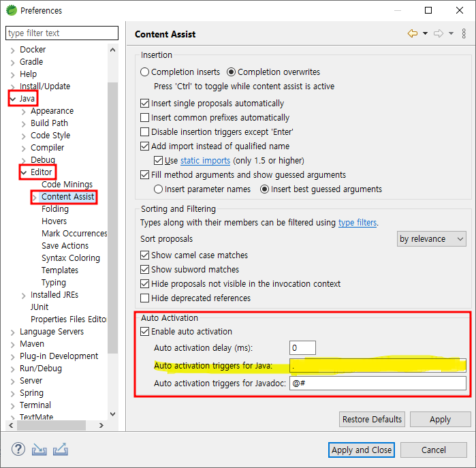476x468 pixels.
Task: Click the back navigation arrow icon
Action: [x=413, y=33]
